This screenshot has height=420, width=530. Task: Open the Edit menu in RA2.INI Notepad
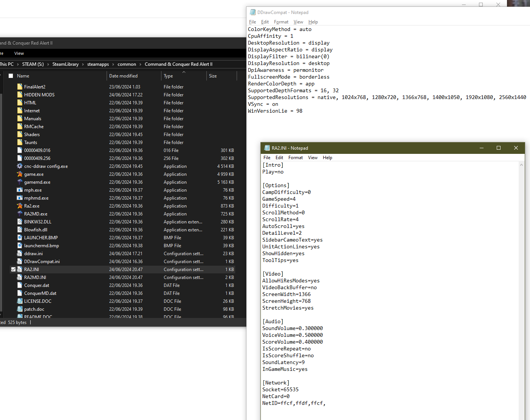click(x=279, y=158)
